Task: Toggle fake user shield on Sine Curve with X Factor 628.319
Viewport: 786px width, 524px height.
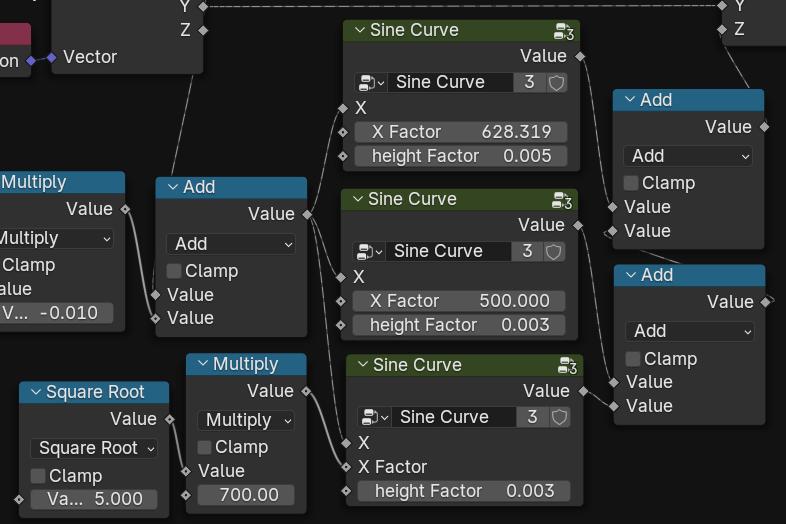Action: point(557,82)
